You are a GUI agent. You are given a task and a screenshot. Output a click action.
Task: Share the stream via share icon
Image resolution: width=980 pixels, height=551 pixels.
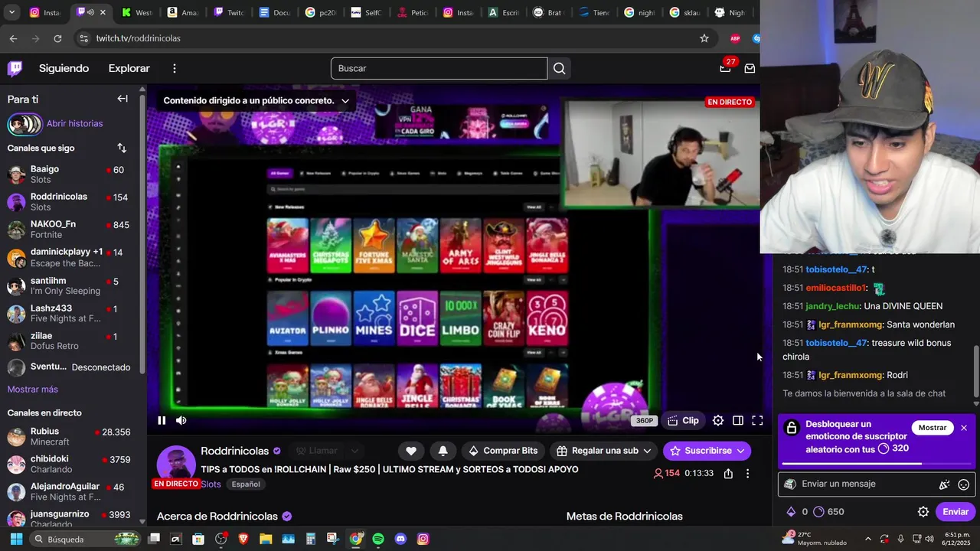728,474
